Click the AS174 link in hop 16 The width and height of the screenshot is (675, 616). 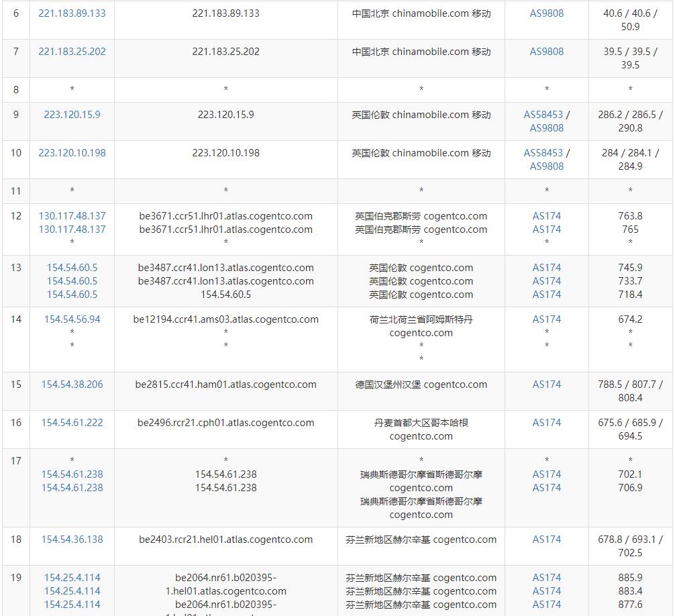pyautogui.click(x=546, y=423)
